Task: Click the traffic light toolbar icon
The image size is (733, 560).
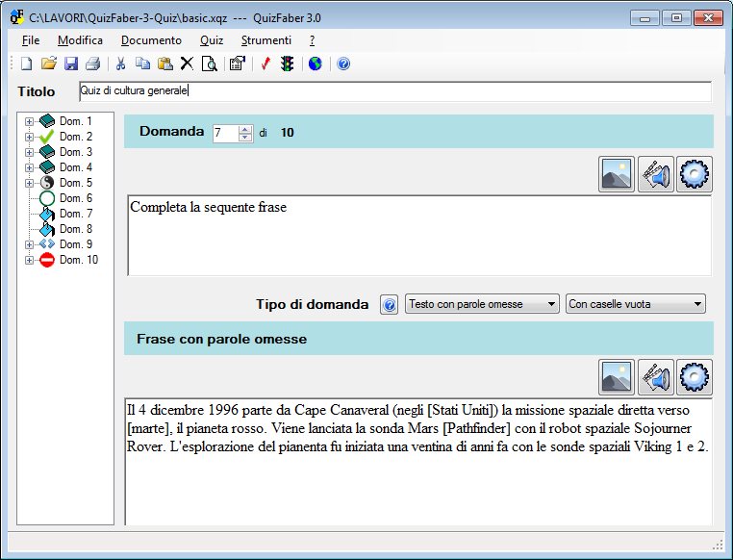Action: click(287, 64)
